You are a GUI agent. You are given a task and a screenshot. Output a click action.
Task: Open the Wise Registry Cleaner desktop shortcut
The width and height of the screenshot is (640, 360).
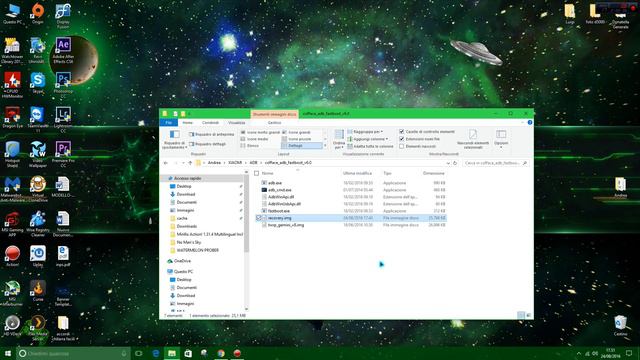point(38,223)
